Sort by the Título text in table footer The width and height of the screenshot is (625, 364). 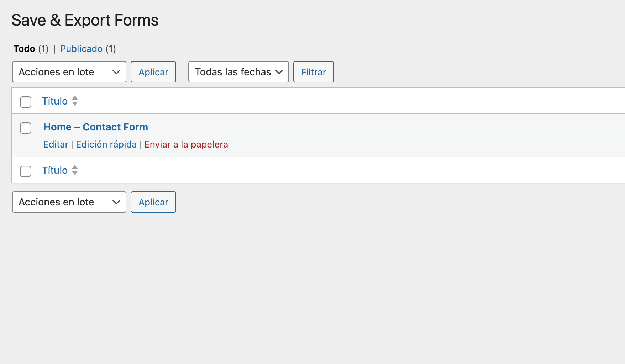click(55, 170)
